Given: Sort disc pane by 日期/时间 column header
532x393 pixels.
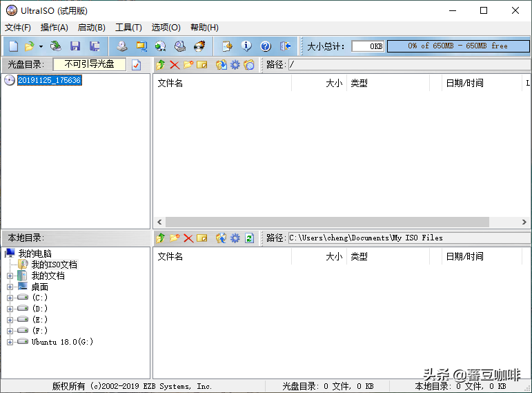Looking at the screenshot, I should [x=482, y=83].
